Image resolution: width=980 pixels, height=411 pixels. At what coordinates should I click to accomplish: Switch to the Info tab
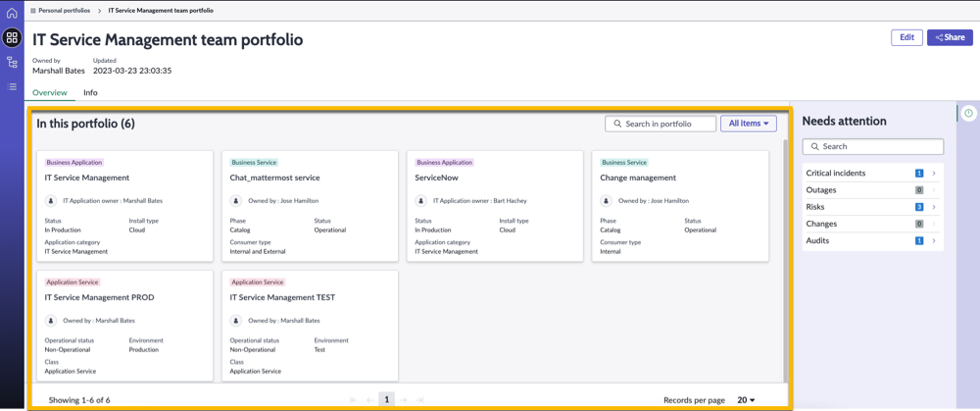(x=90, y=92)
